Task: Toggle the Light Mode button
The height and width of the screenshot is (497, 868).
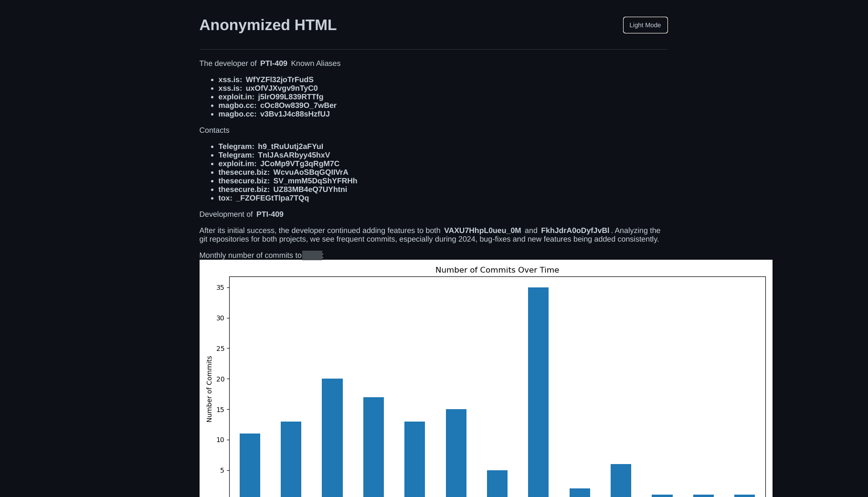Action: tap(645, 25)
